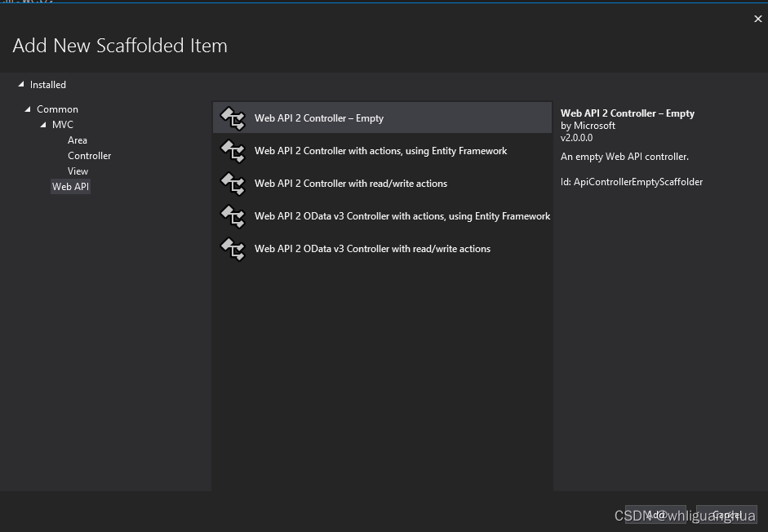Screen dimensions: 768x532
Task: Select the Controller category under MVC
Action: tap(90, 156)
